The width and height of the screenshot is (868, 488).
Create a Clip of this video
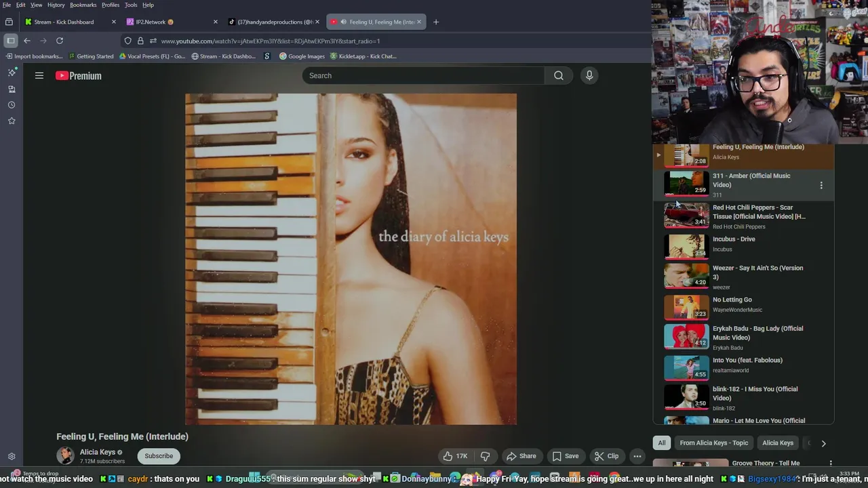(606, 456)
